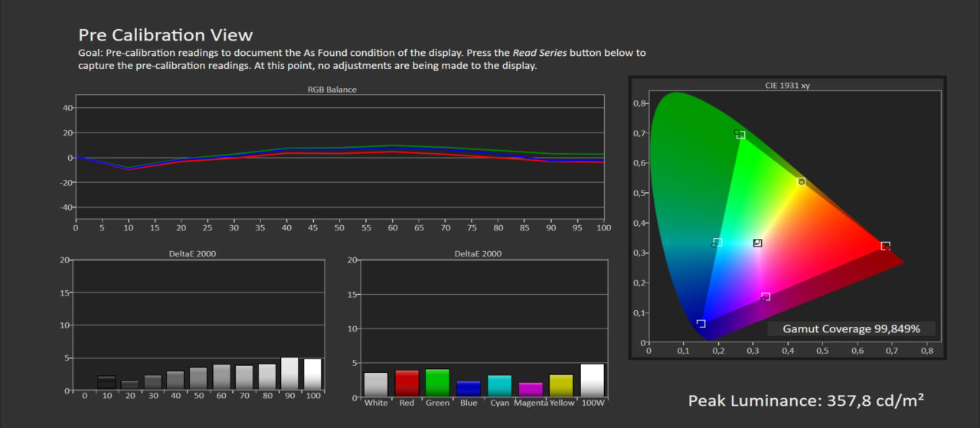Select the Cyan DeltaE bar
The width and height of the screenshot is (980, 428).
499,386
